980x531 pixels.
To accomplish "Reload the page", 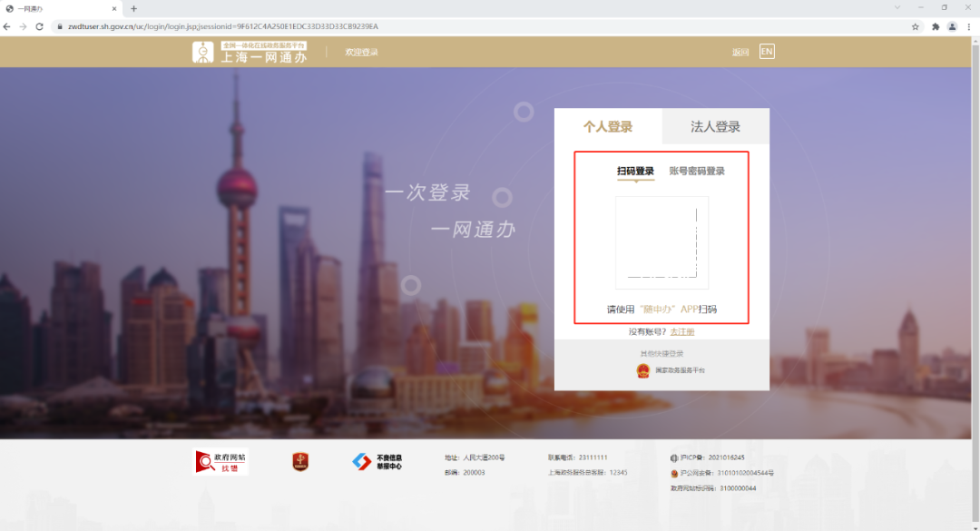I will pyautogui.click(x=39, y=26).
